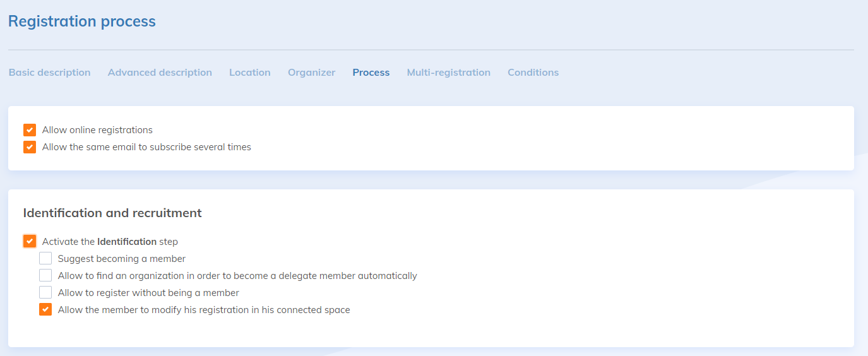Switch to the Conditions tab
The height and width of the screenshot is (356, 868).
click(x=533, y=73)
